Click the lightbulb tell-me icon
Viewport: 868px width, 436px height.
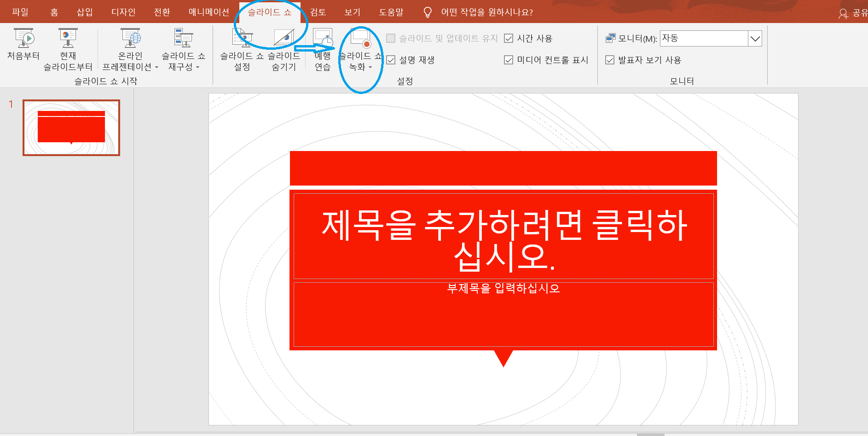tap(428, 12)
